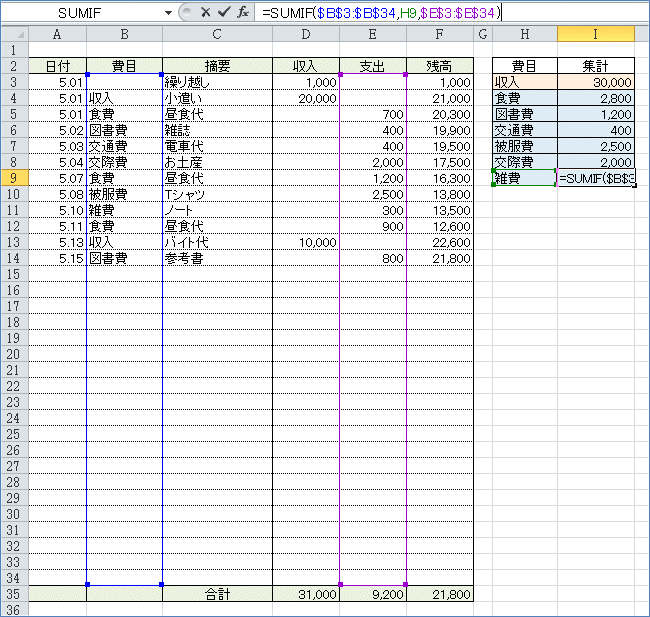Viewport: 650px width, 617px height.
Task: Select the 30,000 total for 収入
Action: click(595, 82)
